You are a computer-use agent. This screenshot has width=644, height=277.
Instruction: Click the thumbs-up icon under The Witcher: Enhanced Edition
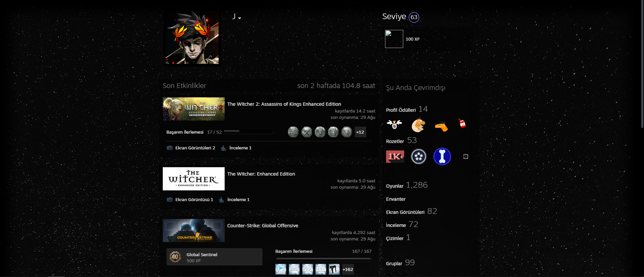click(x=221, y=200)
